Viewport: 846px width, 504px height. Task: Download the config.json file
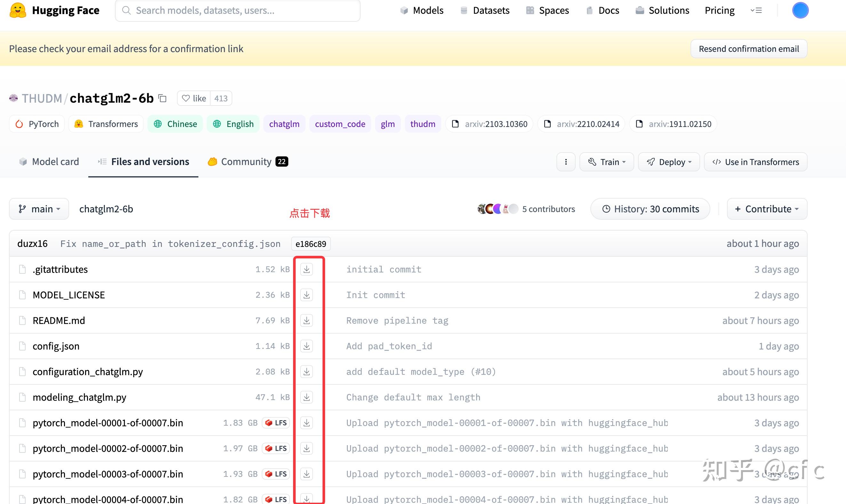[x=307, y=346]
